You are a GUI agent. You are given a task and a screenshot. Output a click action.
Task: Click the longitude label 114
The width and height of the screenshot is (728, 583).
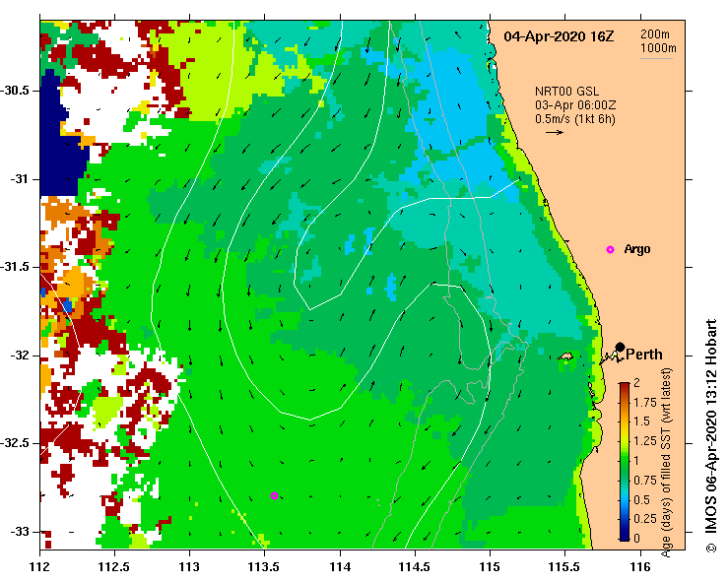click(340, 567)
